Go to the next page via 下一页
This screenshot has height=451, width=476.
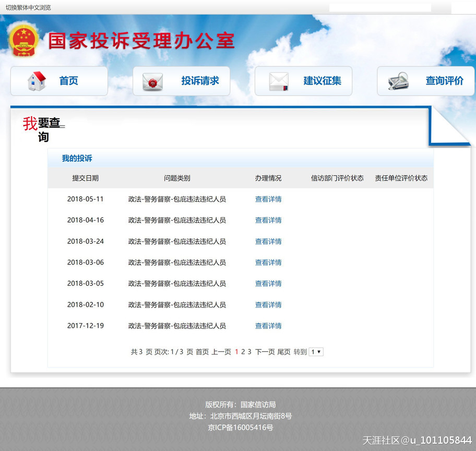(265, 351)
